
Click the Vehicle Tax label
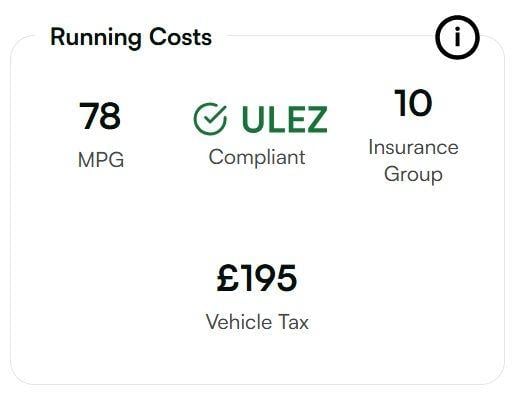(257, 322)
